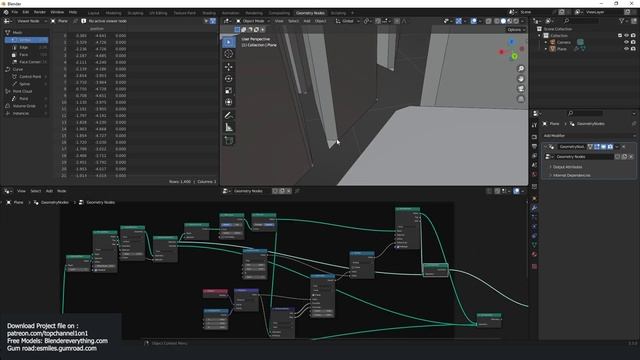This screenshot has height=360, width=640.
Task: Toggle camera view gizmo in viewport
Action: coord(521,89)
